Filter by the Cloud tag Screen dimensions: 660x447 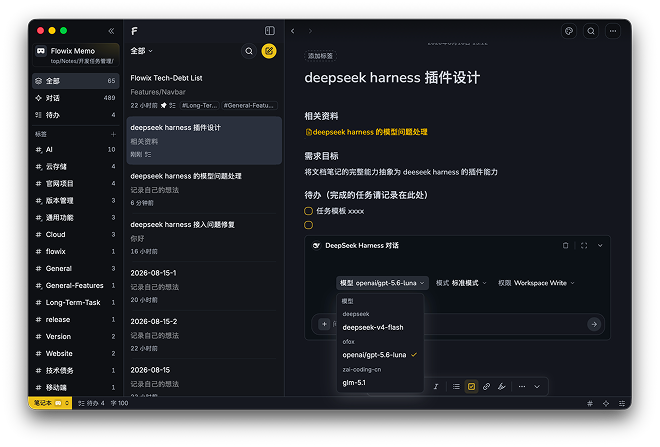(x=76, y=234)
